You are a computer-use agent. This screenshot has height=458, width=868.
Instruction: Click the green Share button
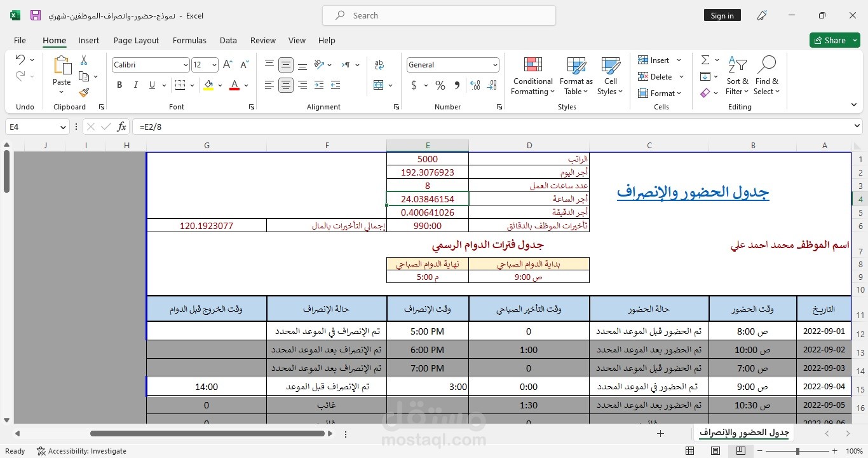(x=834, y=40)
